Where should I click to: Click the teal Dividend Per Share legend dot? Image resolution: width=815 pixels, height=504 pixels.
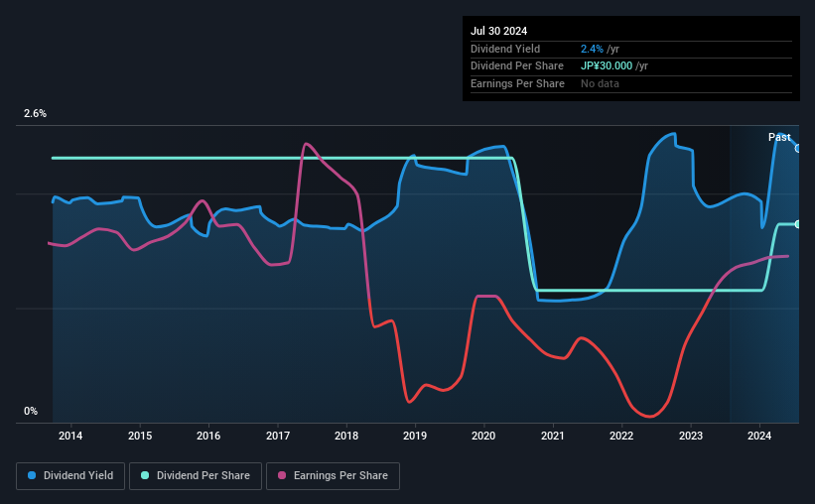[x=145, y=475]
